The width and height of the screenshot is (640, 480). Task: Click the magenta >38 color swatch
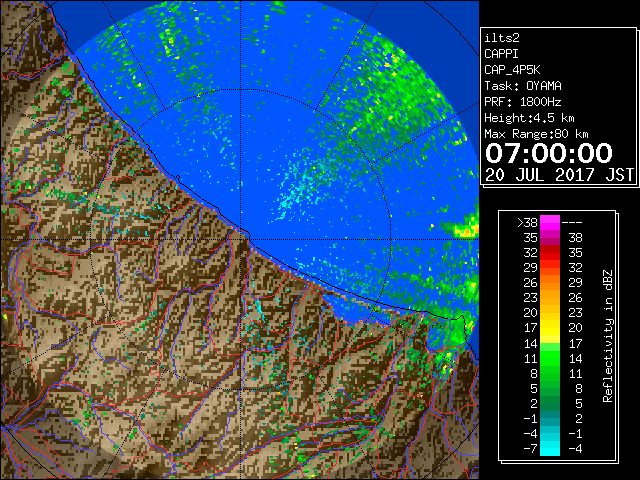(x=550, y=222)
